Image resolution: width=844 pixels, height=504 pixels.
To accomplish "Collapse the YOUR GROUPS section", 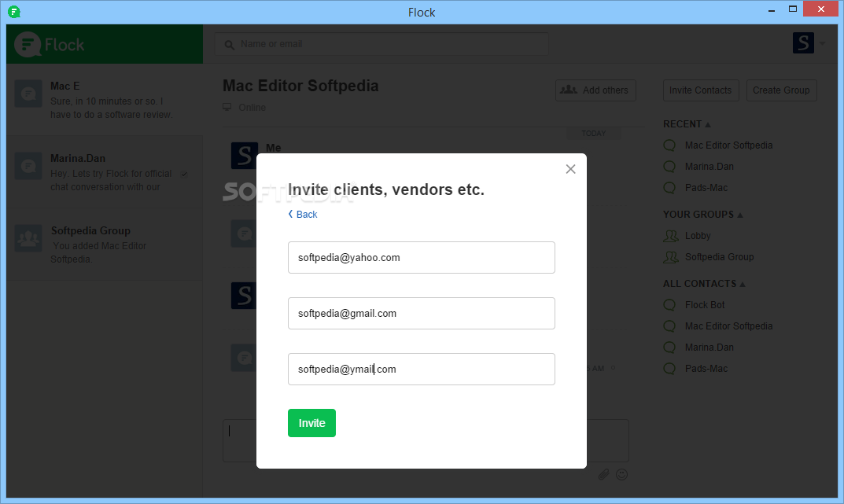I will coord(703,215).
